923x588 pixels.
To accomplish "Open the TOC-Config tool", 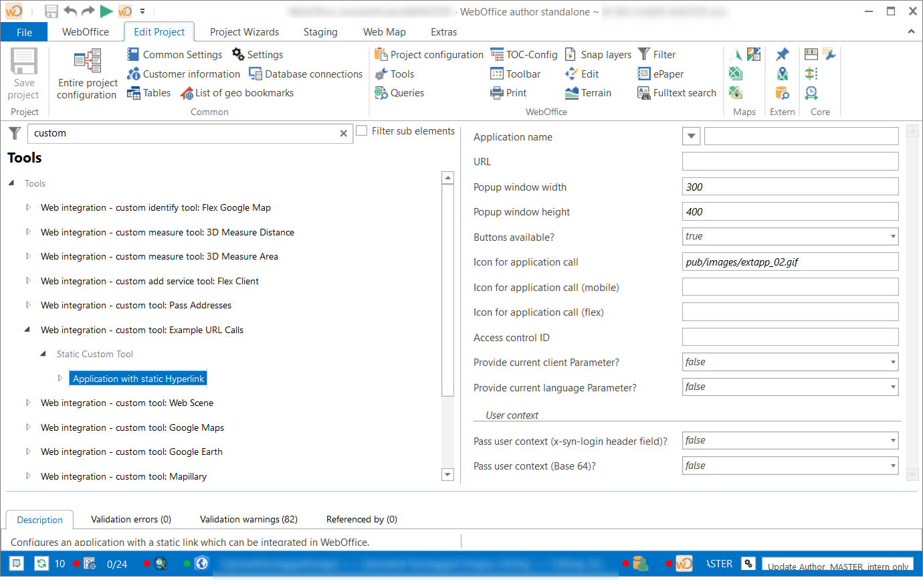I will pyautogui.click(x=524, y=54).
